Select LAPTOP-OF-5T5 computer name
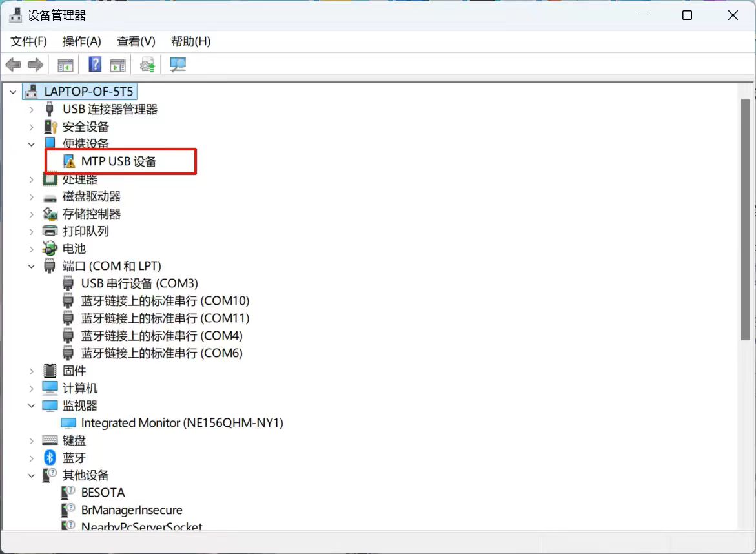The width and height of the screenshot is (756, 554). (x=88, y=92)
